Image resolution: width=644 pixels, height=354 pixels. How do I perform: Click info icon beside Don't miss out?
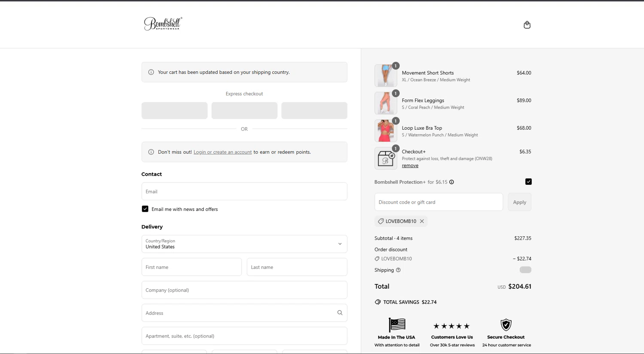pyautogui.click(x=151, y=152)
